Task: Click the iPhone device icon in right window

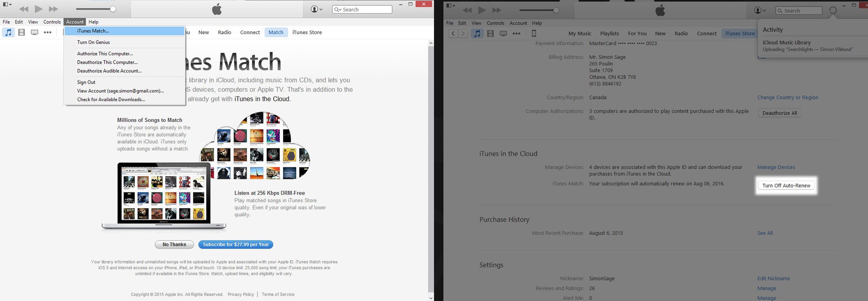Action: [534, 33]
